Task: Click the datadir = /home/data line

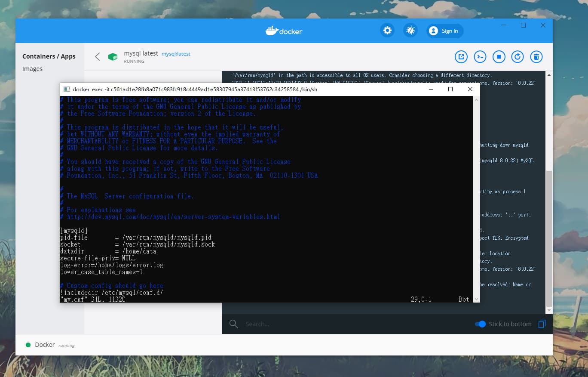Action: pos(108,251)
